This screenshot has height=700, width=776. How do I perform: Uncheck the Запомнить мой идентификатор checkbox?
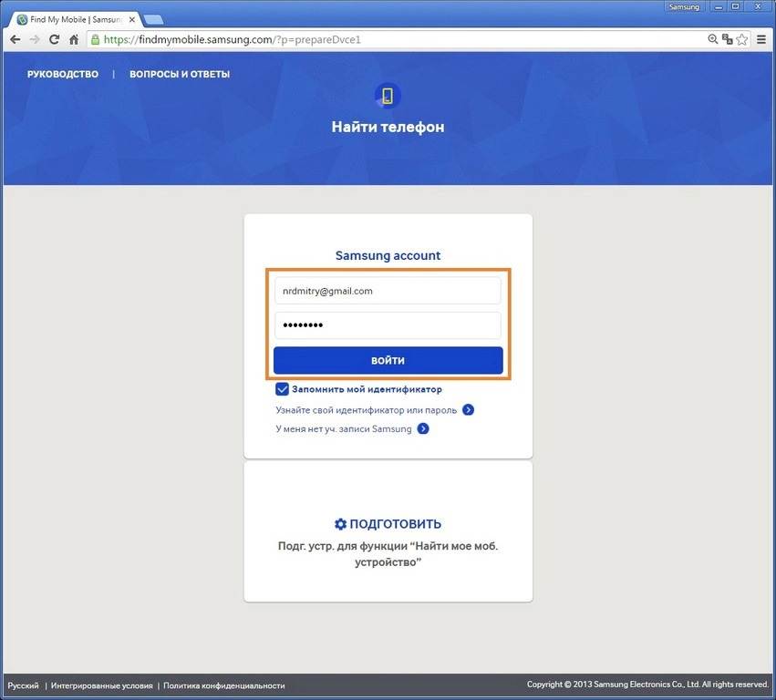[x=283, y=389]
